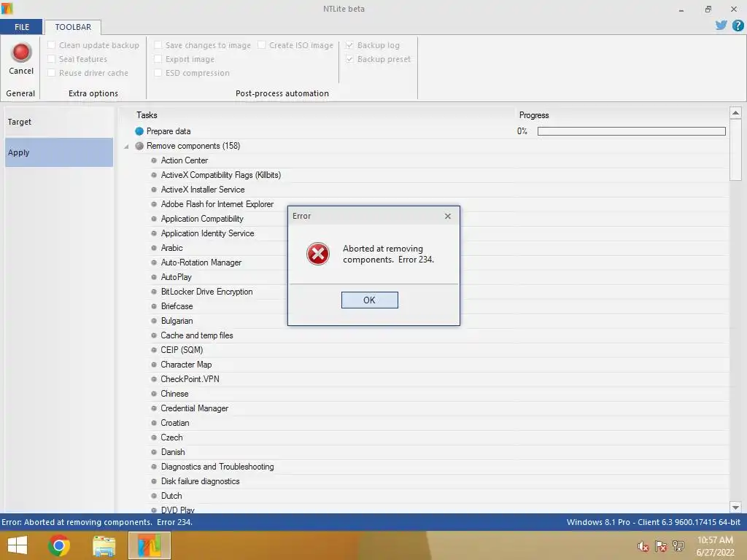Click the status bar error message text
This screenshot has width=747, height=560.
click(97, 522)
